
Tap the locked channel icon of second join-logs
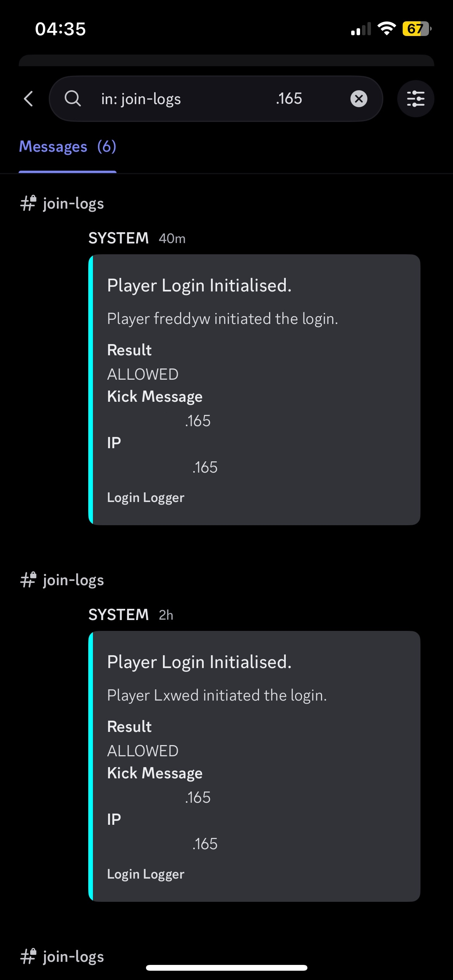pos(28,580)
